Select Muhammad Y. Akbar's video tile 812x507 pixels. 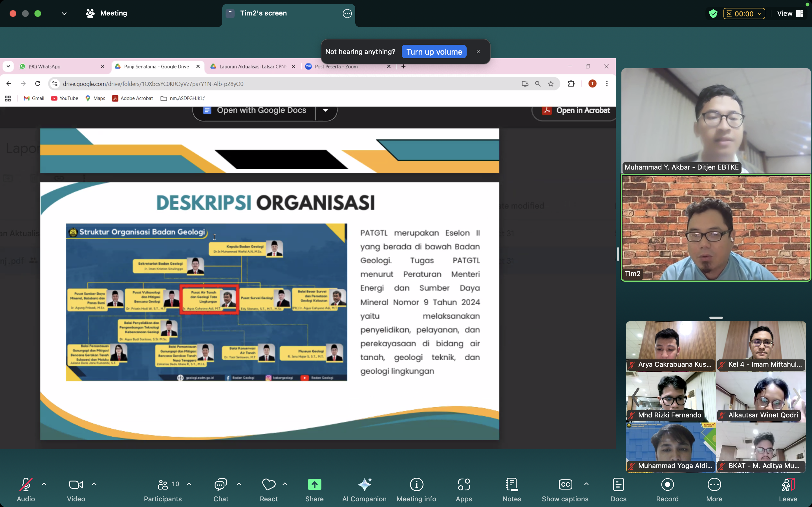click(716, 121)
